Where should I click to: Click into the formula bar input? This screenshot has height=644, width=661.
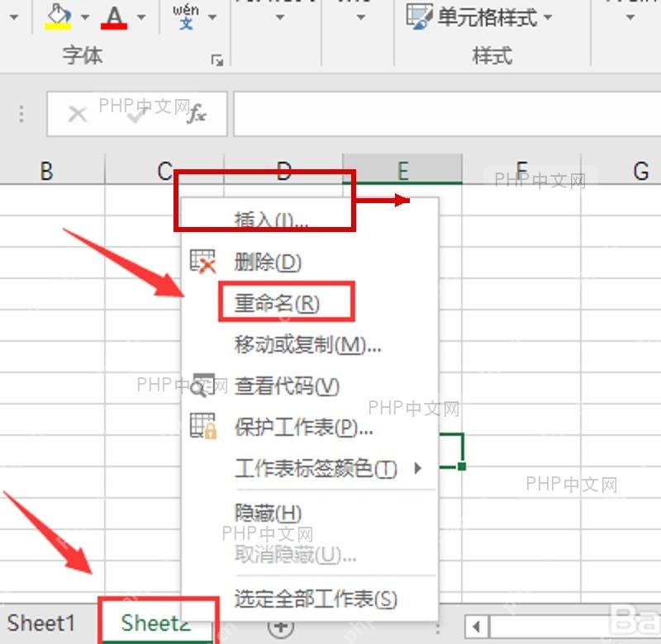[x=447, y=114]
